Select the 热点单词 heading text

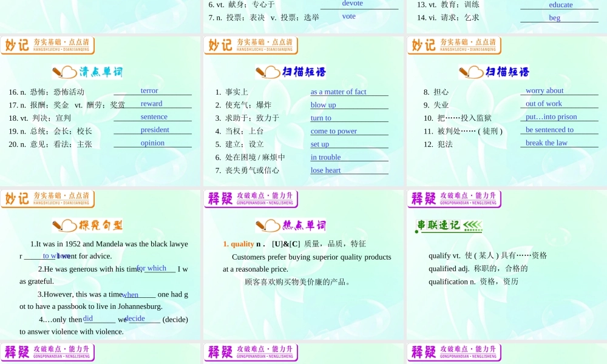304,226
